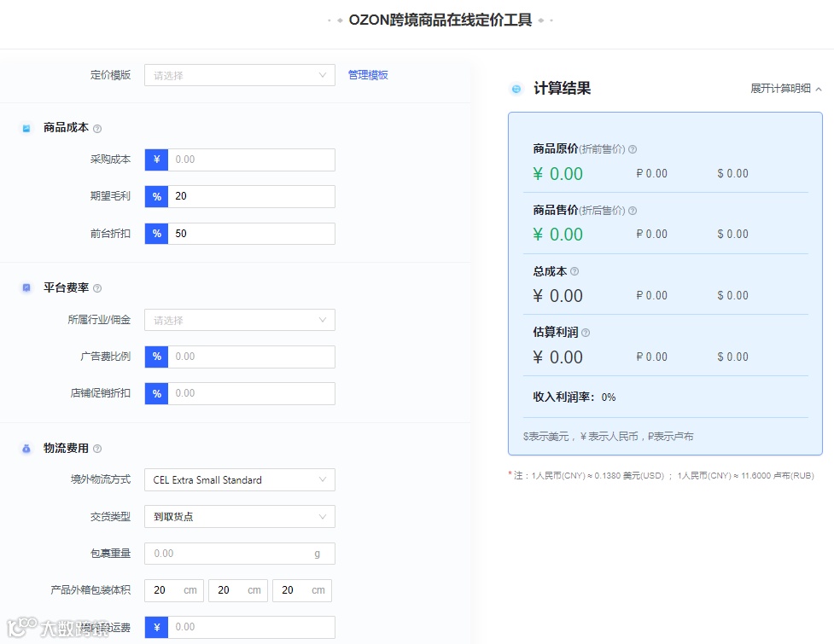Collapse 展开计算明细 details

click(785, 89)
